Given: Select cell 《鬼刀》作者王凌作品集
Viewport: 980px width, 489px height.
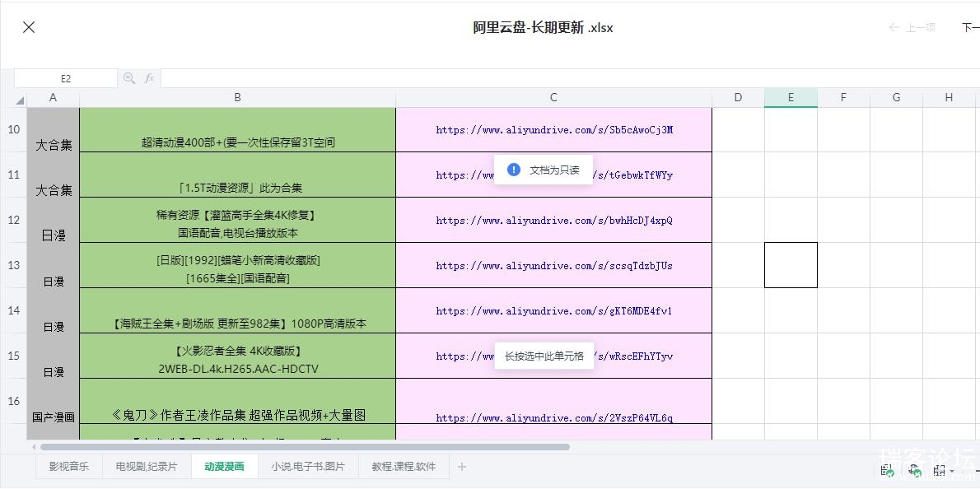Looking at the screenshot, I should click(237, 401).
